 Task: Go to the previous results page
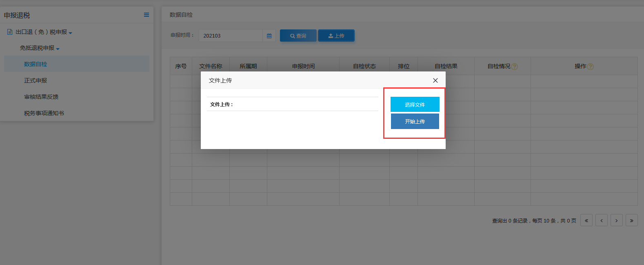click(602, 220)
